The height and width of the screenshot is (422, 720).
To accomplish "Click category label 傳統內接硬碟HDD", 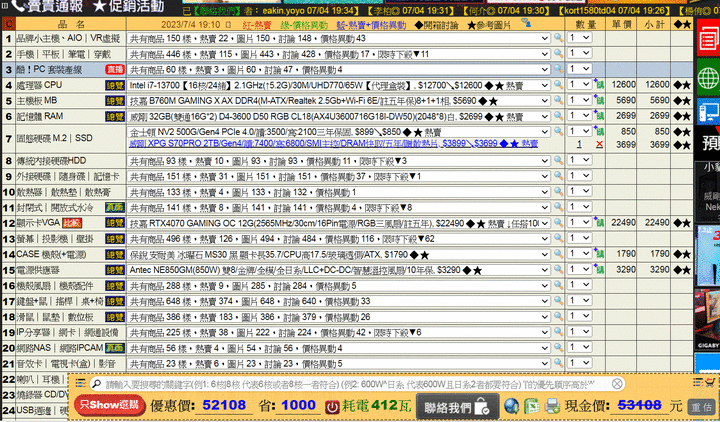I will tap(51, 161).
